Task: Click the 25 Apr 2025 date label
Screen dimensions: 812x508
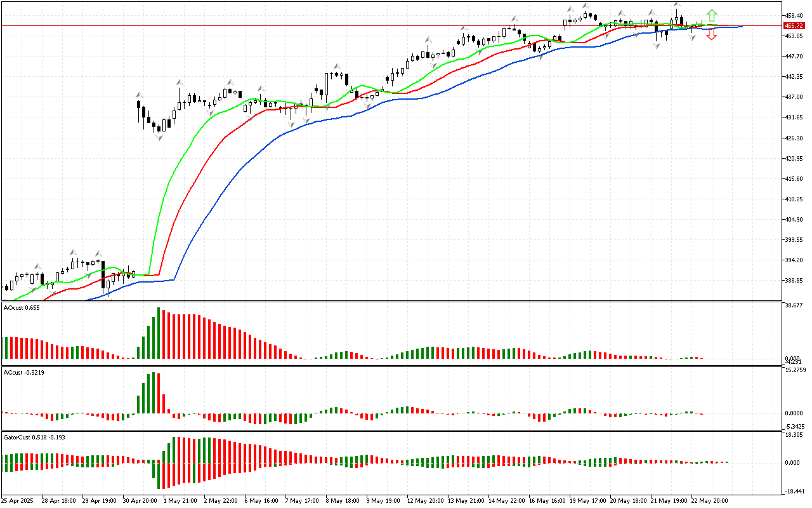Action: 18,500
